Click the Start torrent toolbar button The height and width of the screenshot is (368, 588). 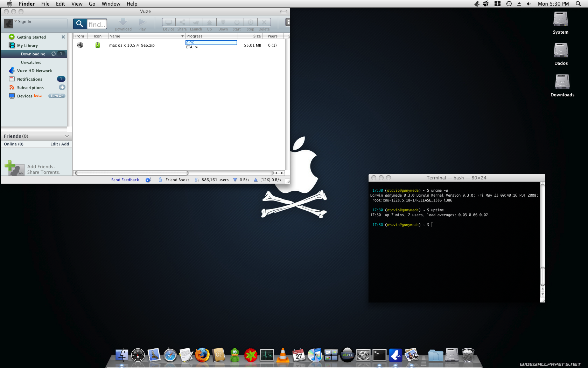[237, 22]
